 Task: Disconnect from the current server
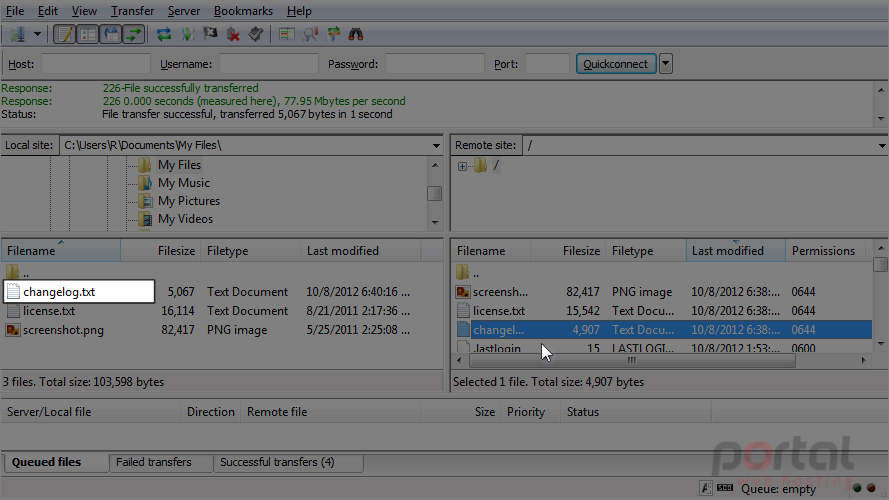[x=233, y=34]
